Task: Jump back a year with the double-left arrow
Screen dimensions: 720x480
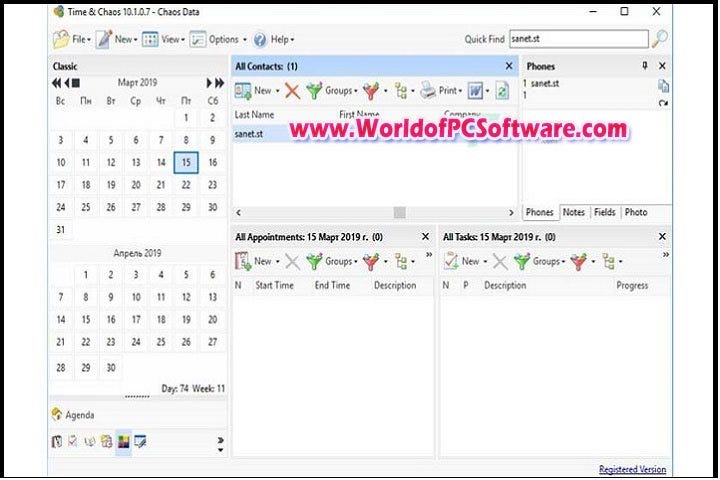Action: coord(56,83)
